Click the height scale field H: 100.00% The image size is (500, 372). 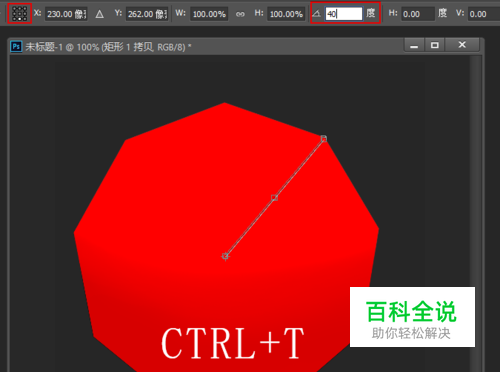tap(286, 14)
